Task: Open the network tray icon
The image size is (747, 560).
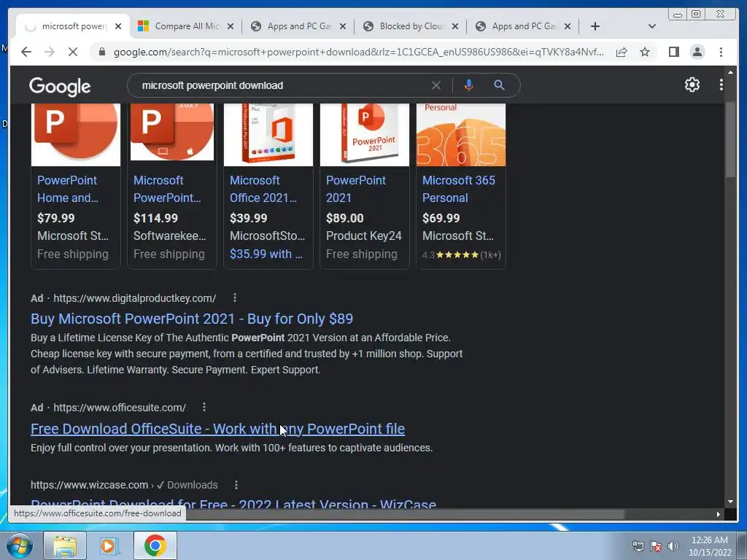Action: [x=638, y=546]
